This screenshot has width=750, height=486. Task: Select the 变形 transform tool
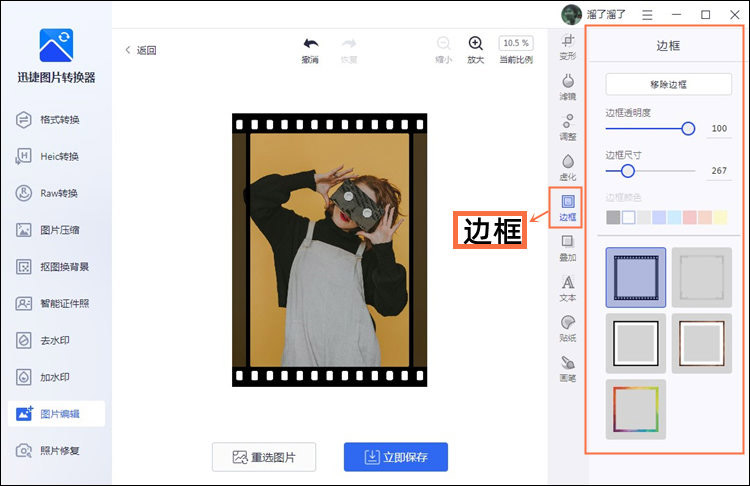tap(568, 47)
